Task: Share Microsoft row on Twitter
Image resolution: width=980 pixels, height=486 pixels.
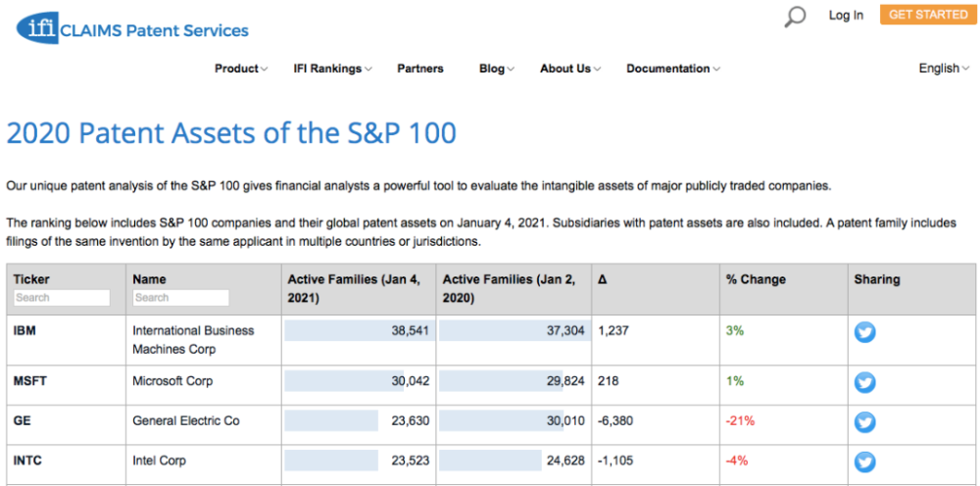Action: pos(865,382)
